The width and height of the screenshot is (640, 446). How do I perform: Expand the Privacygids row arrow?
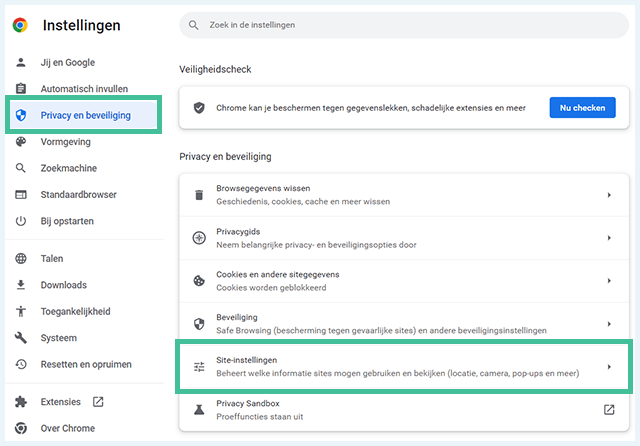pos(609,238)
